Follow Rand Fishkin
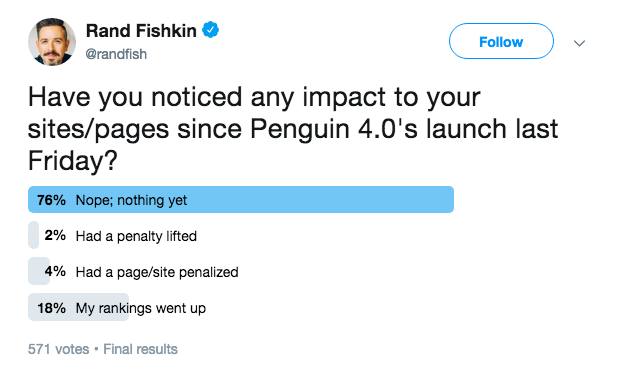The width and height of the screenshot is (621, 369). (501, 41)
